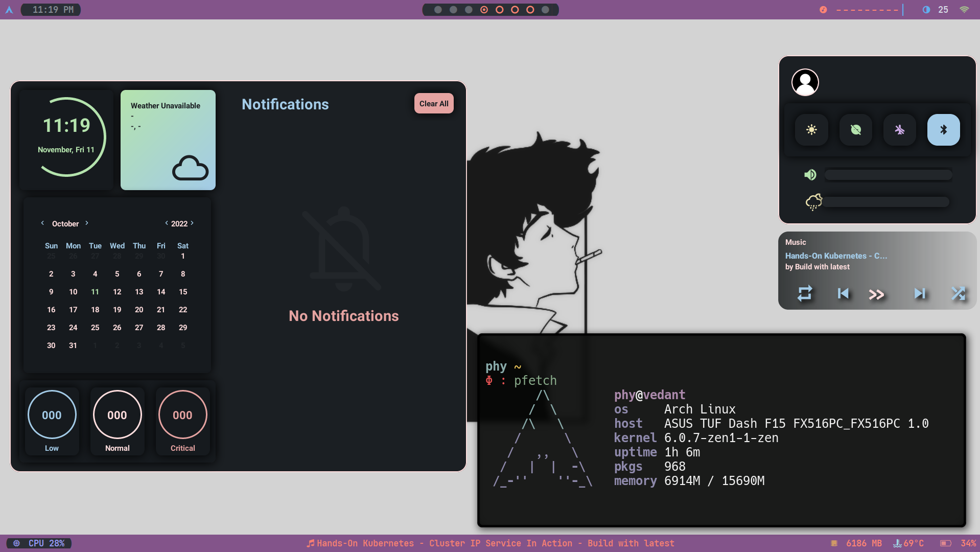Switch to the third workspace dot
Screen dimensions: 980x552
pos(469,10)
